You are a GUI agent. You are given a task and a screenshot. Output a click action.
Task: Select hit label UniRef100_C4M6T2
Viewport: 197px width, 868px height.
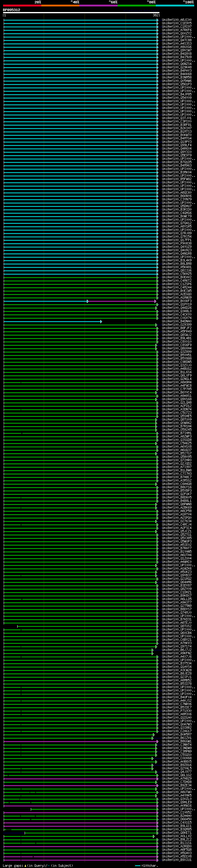pyautogui.click(x=176, y=281)
